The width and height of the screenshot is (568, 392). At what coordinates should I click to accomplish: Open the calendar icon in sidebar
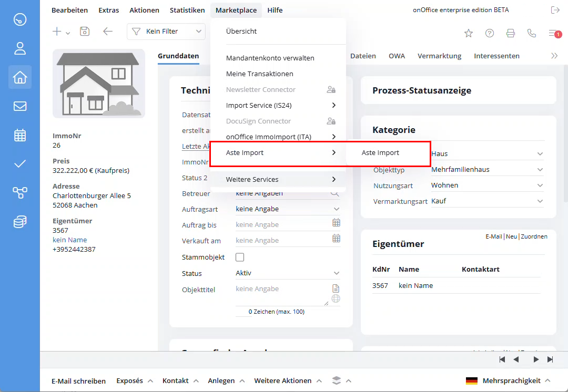pos(20,135)
